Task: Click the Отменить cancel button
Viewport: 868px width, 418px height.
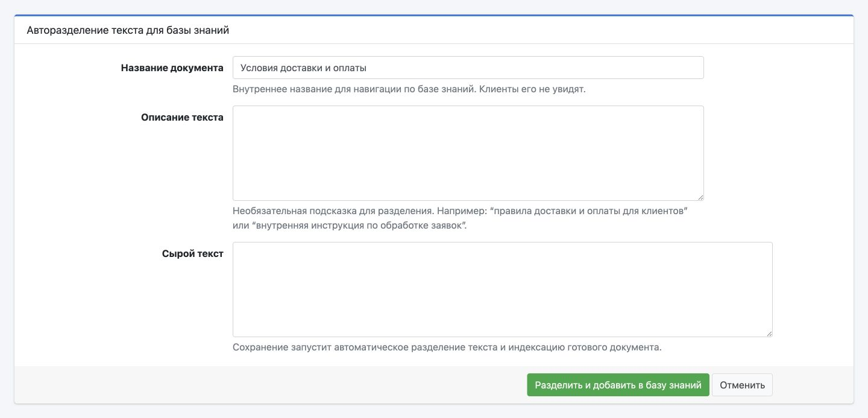Action: 742,385
